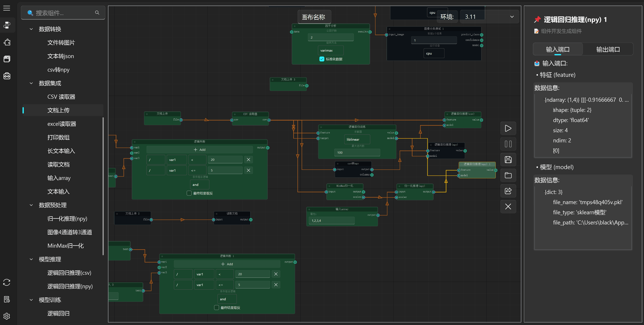Click the confidence port of 图像分类测试 1
This screenshot has height=325, width=644.
click(x=482, y=40)
